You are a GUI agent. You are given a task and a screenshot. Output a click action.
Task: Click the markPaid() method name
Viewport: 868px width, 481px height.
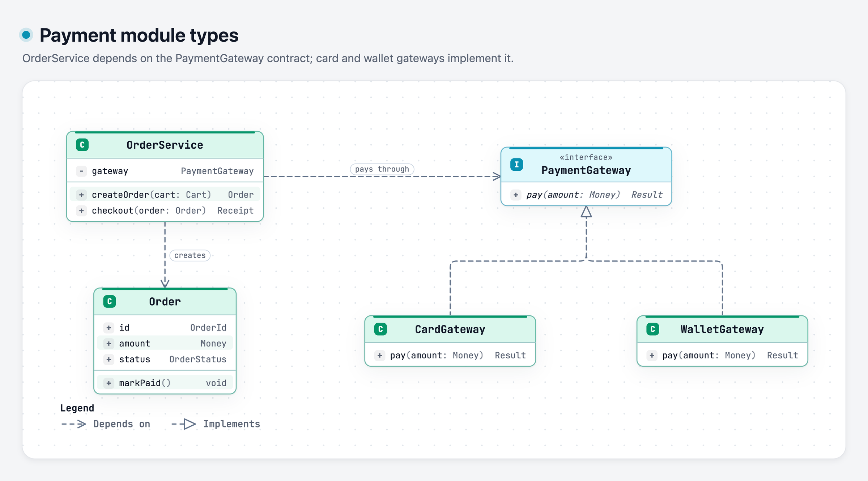[145, 383]
